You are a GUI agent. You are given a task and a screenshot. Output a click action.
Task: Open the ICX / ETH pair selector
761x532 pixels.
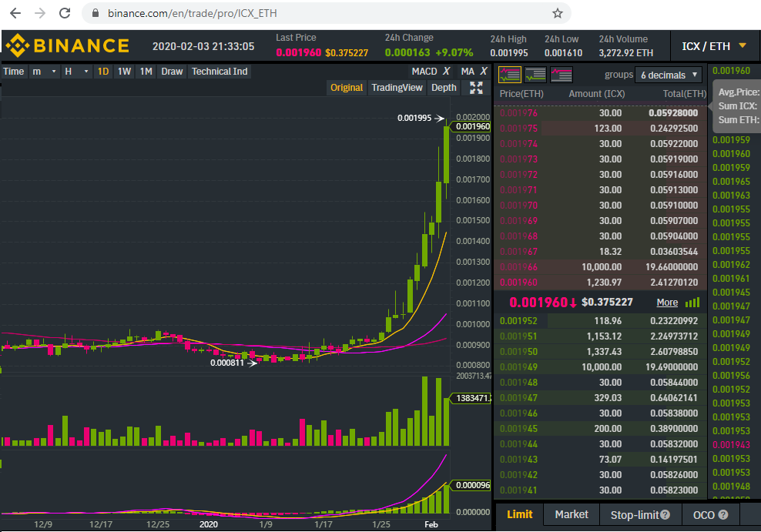(714, 46)
